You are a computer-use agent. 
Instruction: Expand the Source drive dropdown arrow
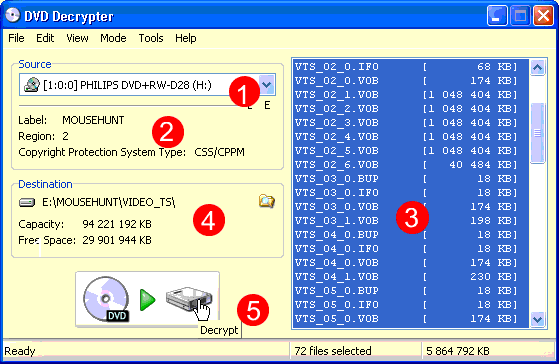[x=267, y=85]
